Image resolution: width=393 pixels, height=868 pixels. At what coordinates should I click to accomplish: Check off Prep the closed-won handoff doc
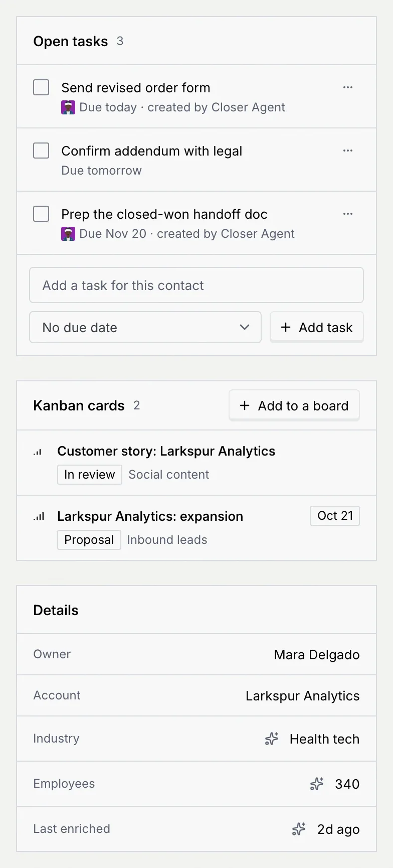click(x=41, y=214)
